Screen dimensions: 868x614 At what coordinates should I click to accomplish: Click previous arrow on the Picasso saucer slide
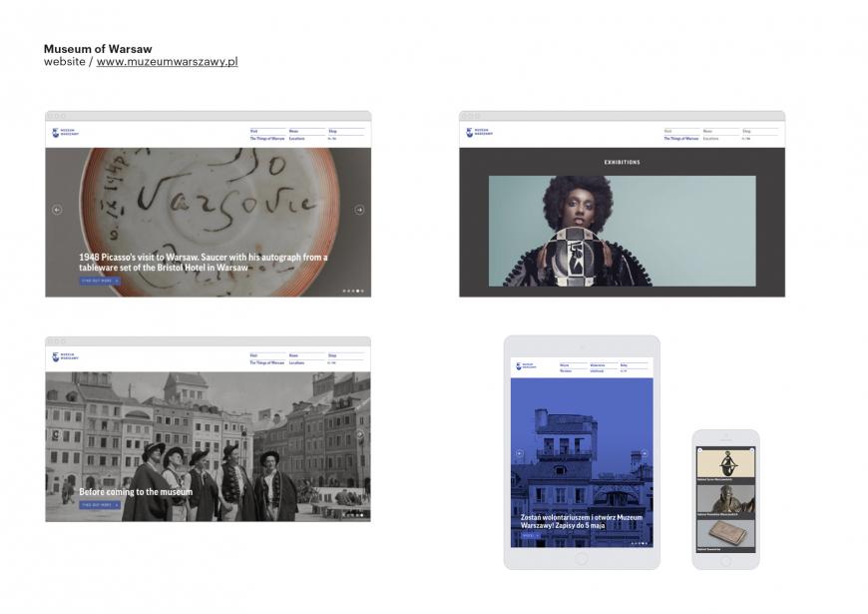click(x=57, y=210)
